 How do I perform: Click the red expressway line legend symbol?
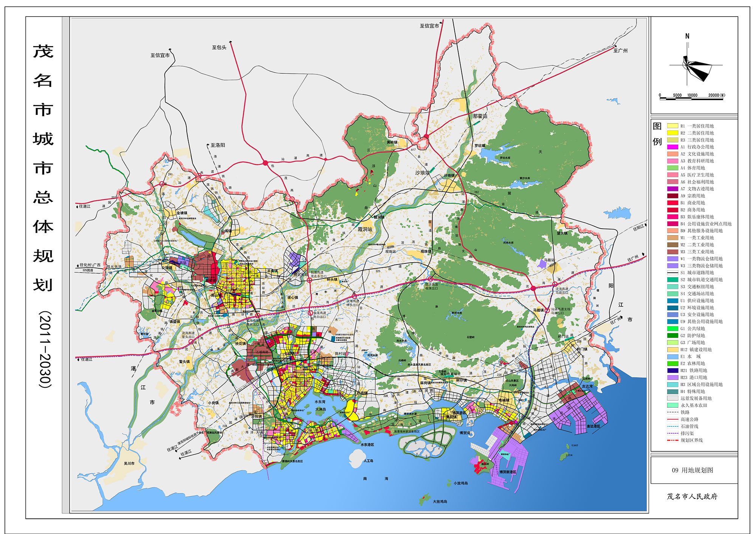point(672,419)
